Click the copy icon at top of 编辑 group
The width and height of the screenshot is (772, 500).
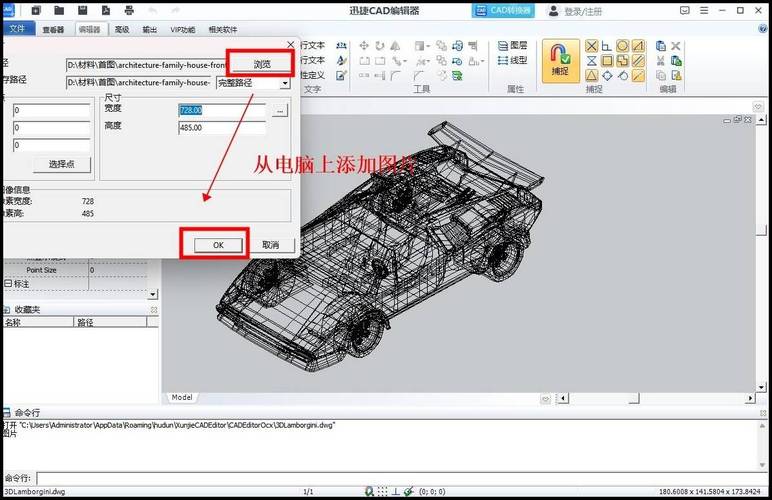tap(661, 46)
